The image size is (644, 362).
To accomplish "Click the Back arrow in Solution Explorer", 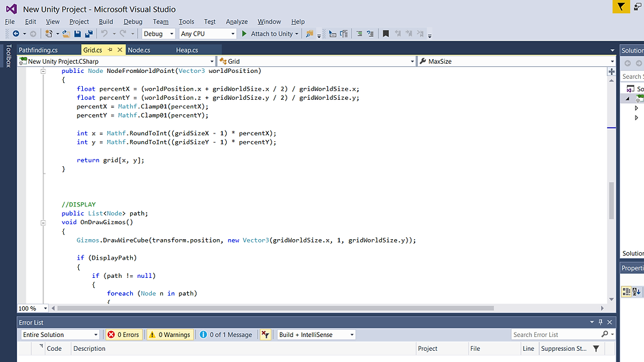I will [x=628, y=63].
